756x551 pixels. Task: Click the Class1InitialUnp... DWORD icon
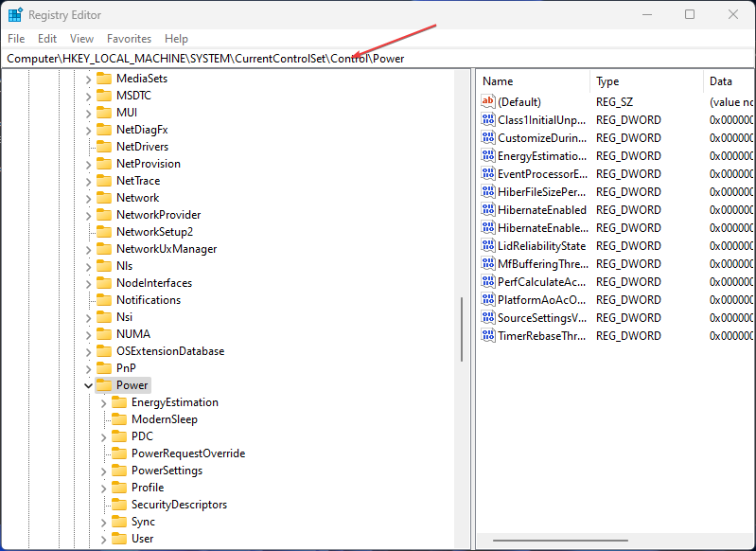coord(488,119)
